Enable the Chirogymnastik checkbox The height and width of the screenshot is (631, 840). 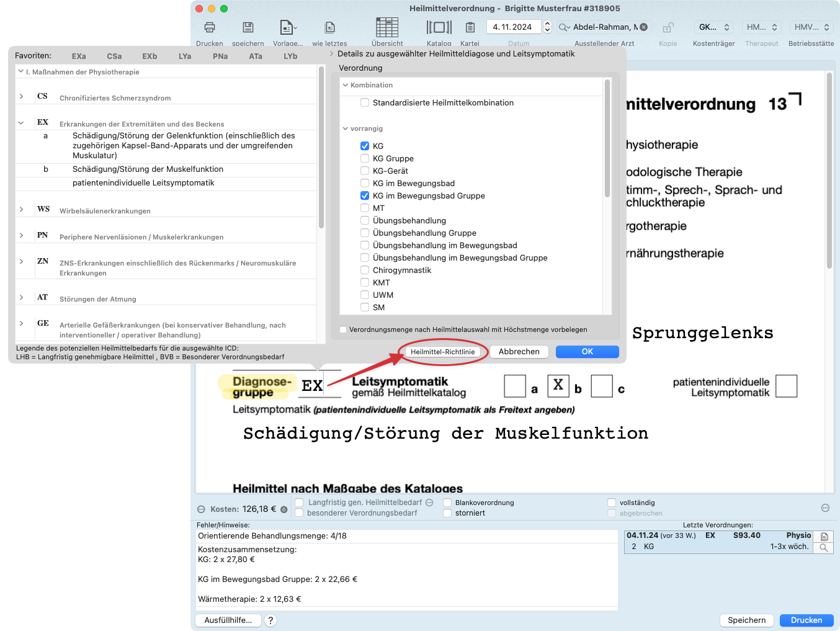365,270
